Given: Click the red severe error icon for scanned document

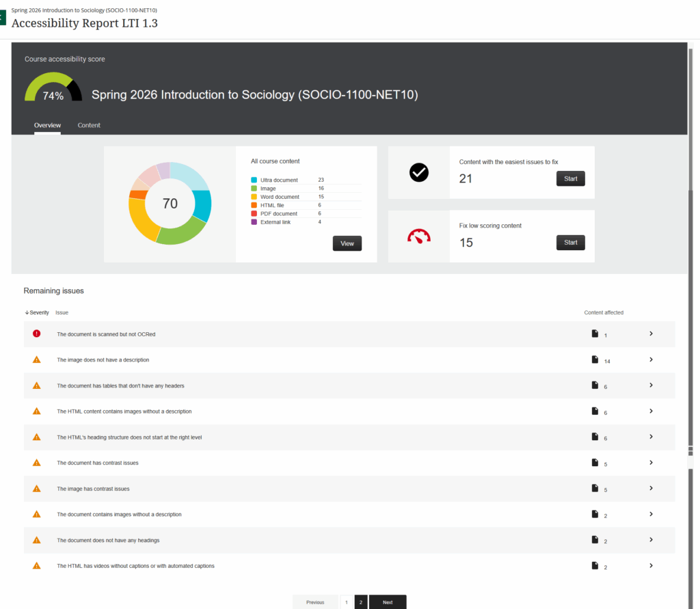Looking at the screenshot, I should (37, 334).
